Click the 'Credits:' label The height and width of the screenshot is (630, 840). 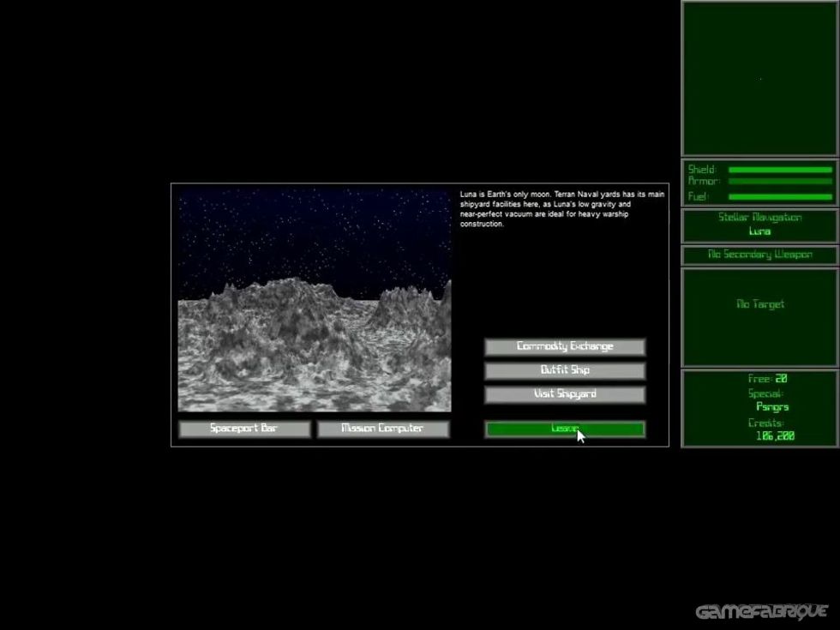[766, 423]
